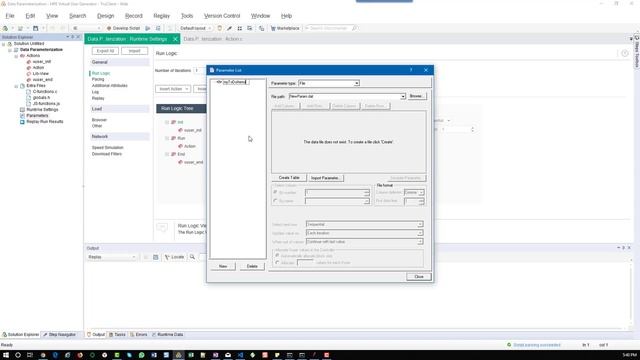The width and height of the screenshot is (640, 360).
Task: Switch to the Action.c document tab
Action: (212, 39)
